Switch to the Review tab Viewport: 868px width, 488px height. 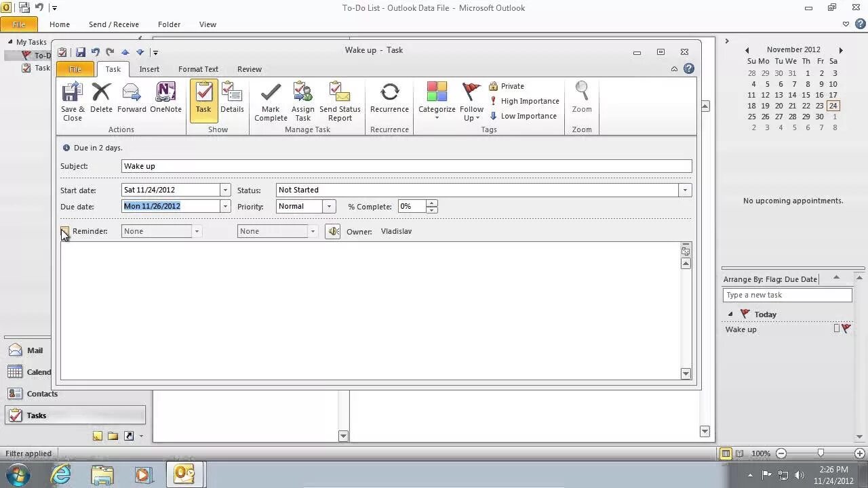250,69
